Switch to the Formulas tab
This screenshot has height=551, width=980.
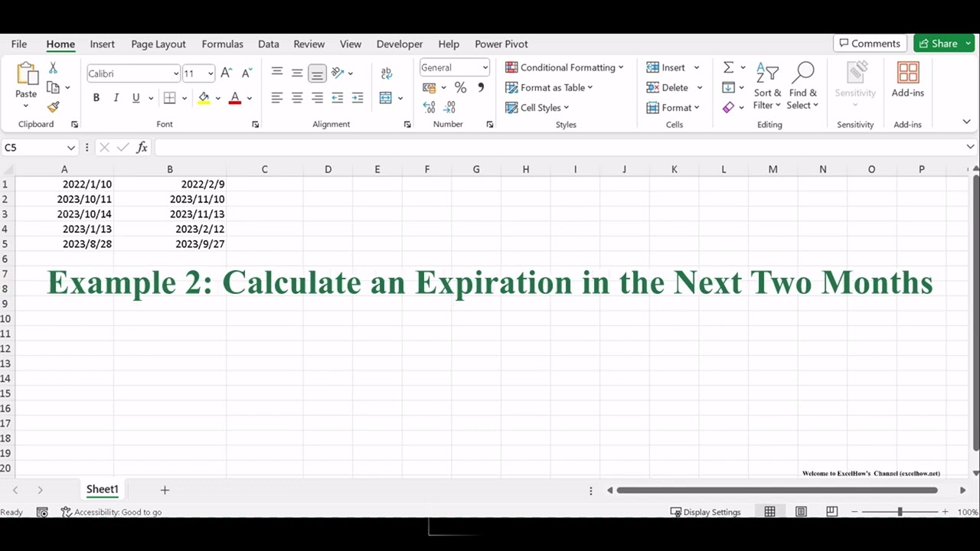tap(222, 44)
